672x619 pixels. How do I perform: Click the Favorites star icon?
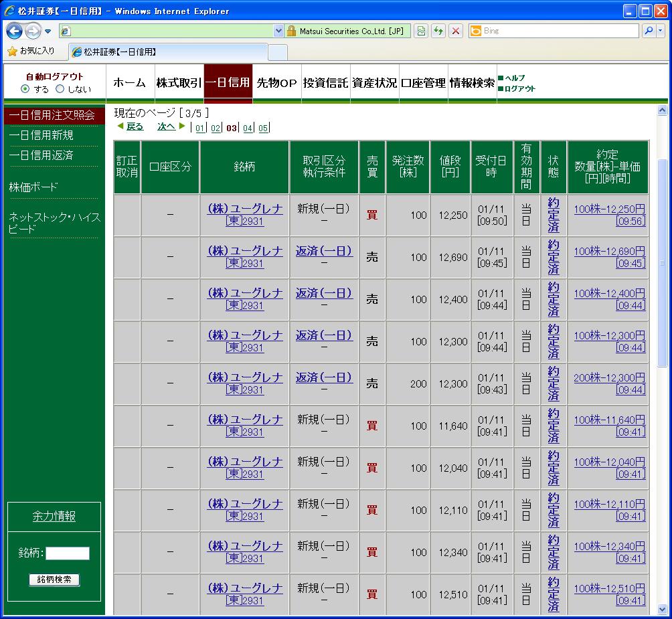[x=13, y=51]
